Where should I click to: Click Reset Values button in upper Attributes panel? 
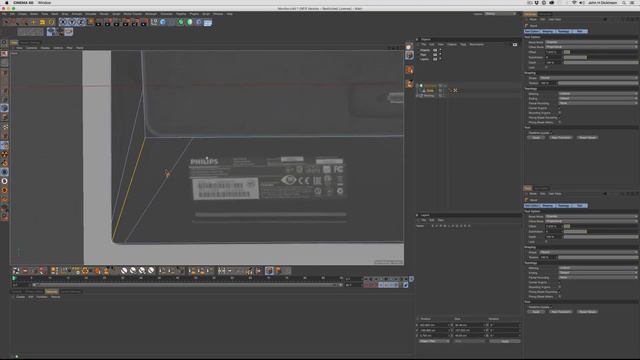pos(587,138)
